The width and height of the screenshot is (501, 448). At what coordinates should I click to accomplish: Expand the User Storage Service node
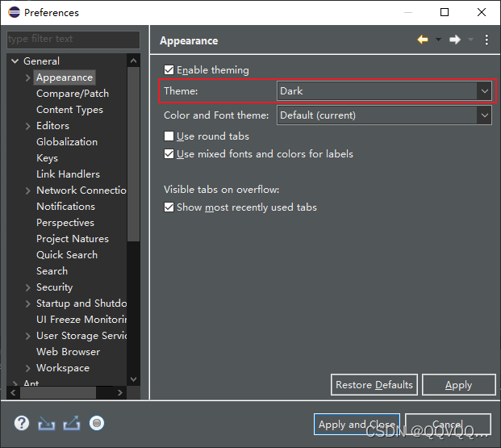pyautogui.click(x=27, y=336)
